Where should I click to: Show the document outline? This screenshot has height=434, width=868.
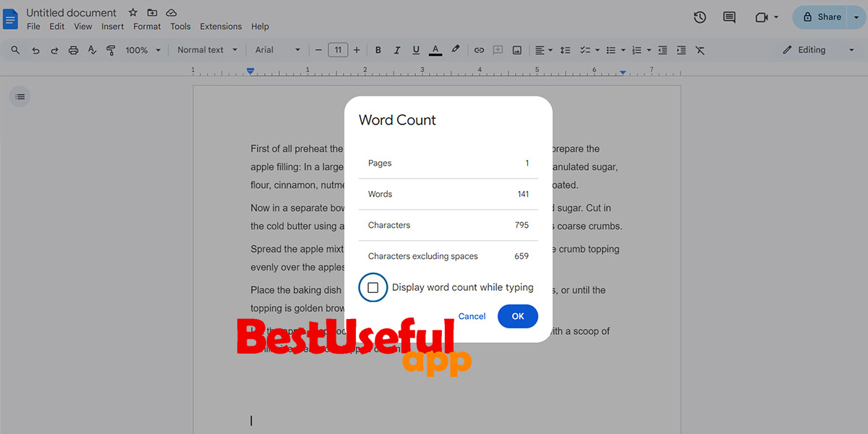(x=20, y=96)
